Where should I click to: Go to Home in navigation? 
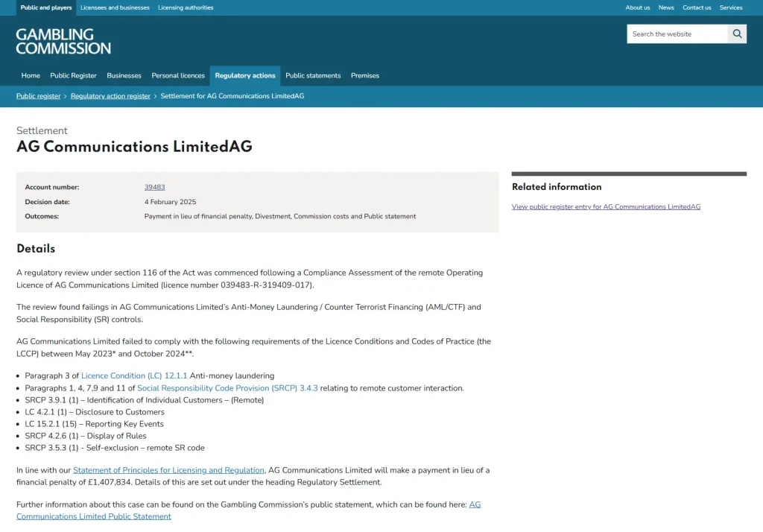[31, 75]
